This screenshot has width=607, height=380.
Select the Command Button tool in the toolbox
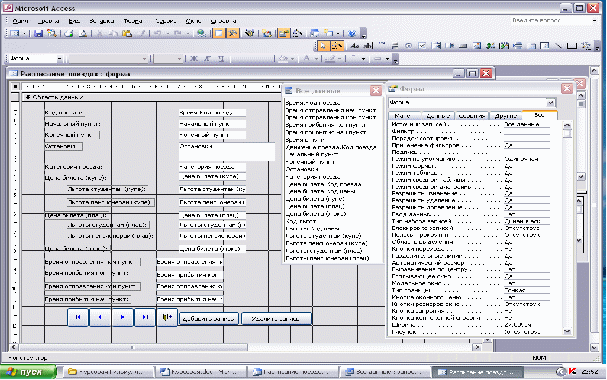pos(463,46)
